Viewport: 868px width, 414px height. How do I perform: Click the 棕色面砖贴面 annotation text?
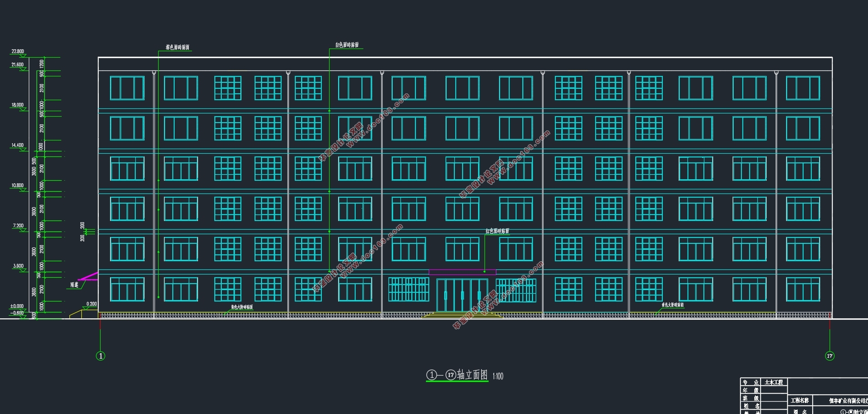pyautogui.click(x=177, y=48)
